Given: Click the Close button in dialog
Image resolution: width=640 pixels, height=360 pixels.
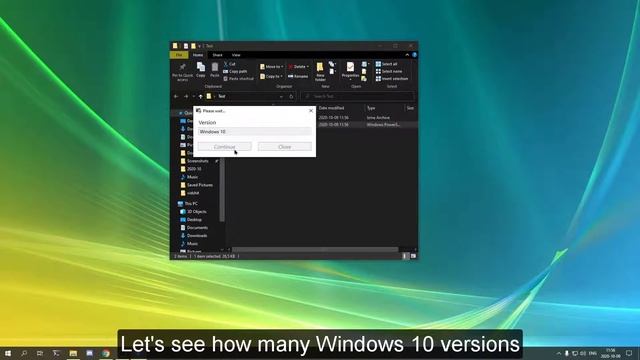Looking at the screenshot, I should (284, 147).
